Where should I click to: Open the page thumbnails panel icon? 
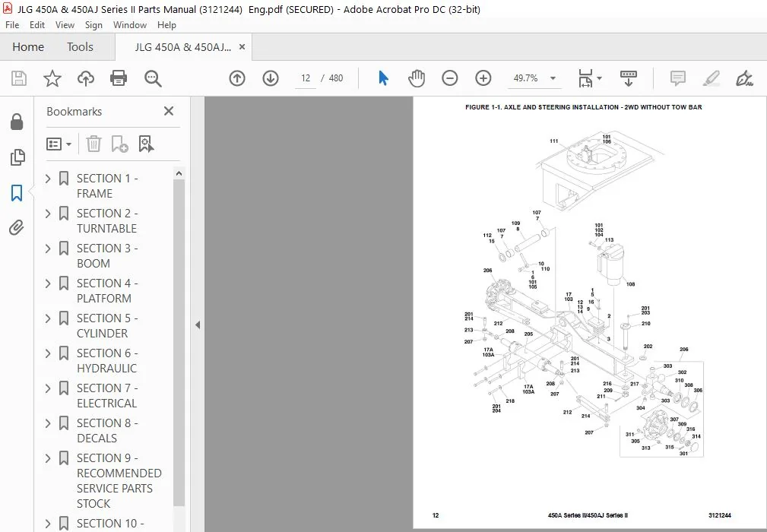click(x=17, y=157)
